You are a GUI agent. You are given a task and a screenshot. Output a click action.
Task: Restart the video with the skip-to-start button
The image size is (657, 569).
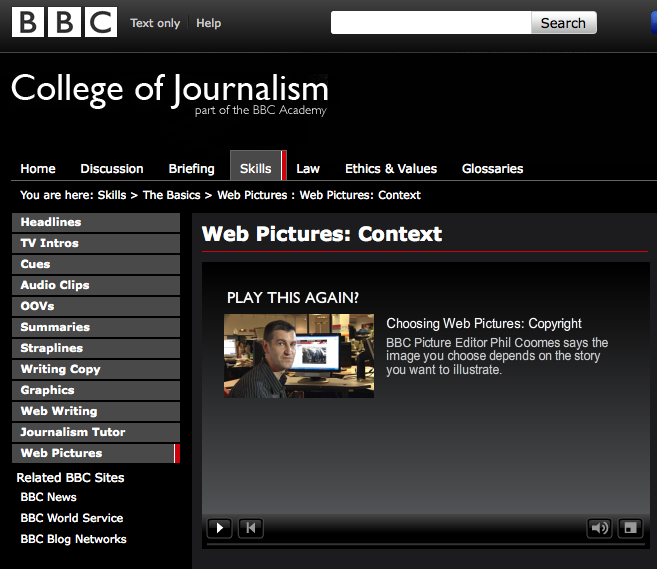[251, 528]
